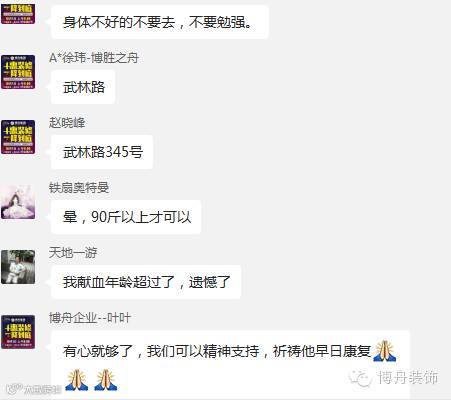Click the 身体不好的不要去，不要勉强 message

tap(160, 22)
